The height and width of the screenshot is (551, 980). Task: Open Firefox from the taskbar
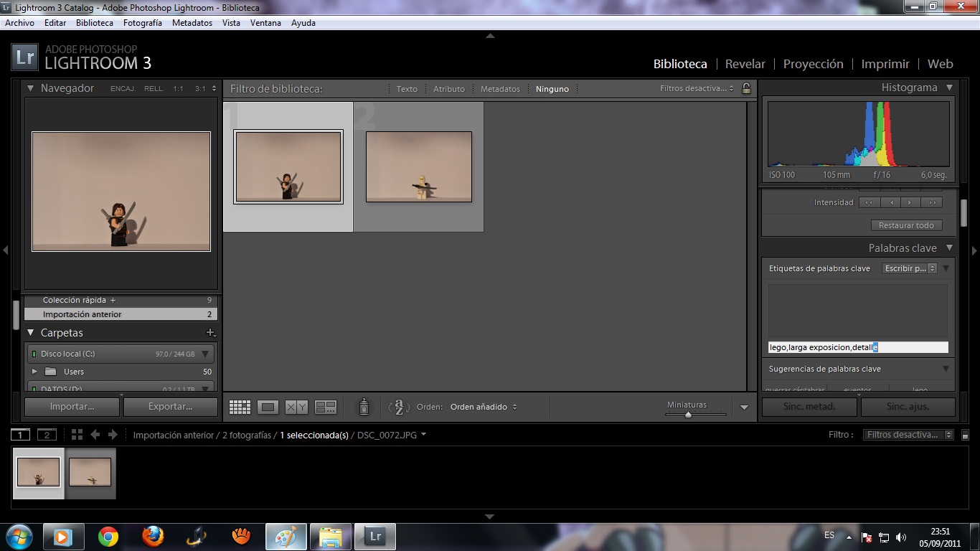[152, 537]
